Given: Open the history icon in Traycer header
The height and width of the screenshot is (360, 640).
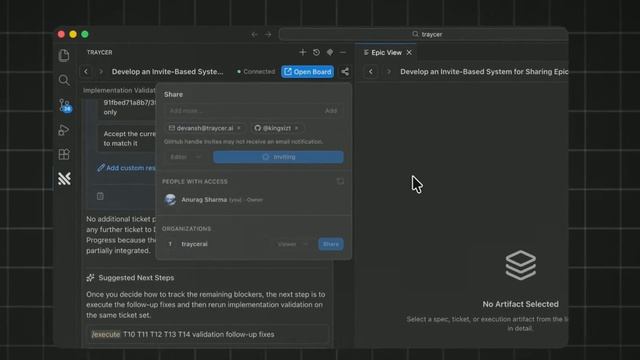Looking at the screenshot, I should pos(316,52).
